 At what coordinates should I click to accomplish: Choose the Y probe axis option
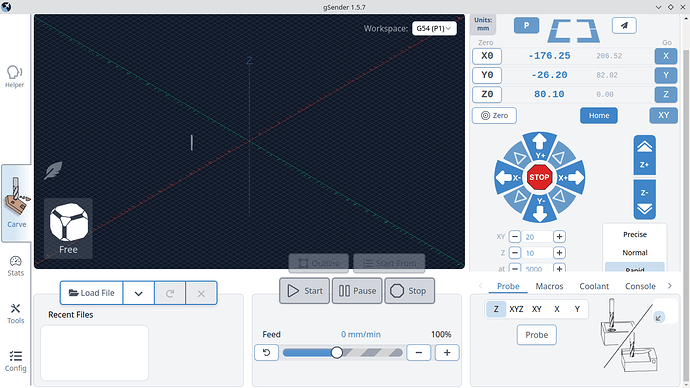pos(577,309)
